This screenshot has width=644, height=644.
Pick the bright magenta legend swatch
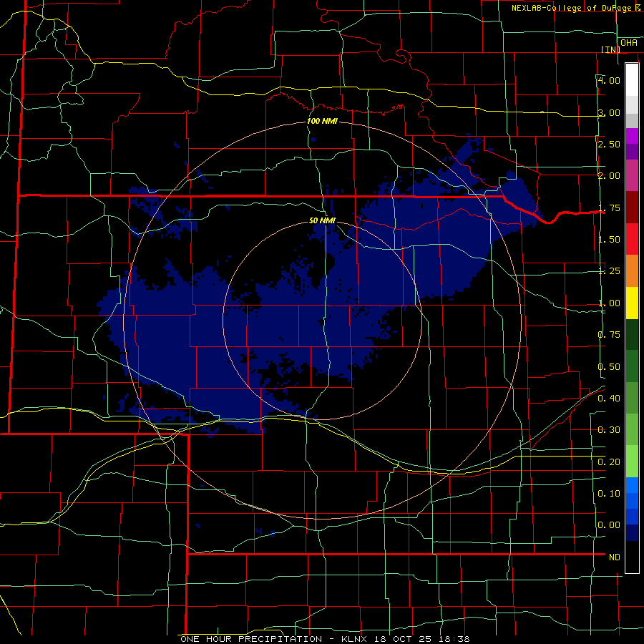[632, 136]
